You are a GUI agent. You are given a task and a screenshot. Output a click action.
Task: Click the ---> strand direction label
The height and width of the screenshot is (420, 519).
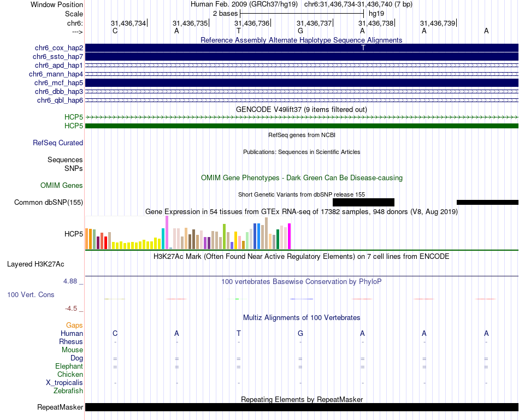click(x=77, y=32)
